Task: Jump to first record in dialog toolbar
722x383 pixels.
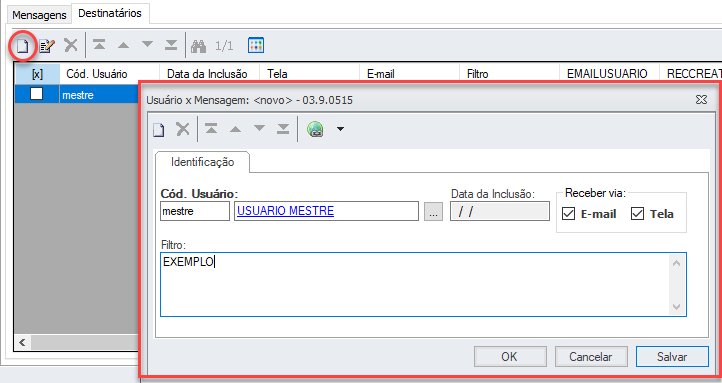Action: point(211,129)
